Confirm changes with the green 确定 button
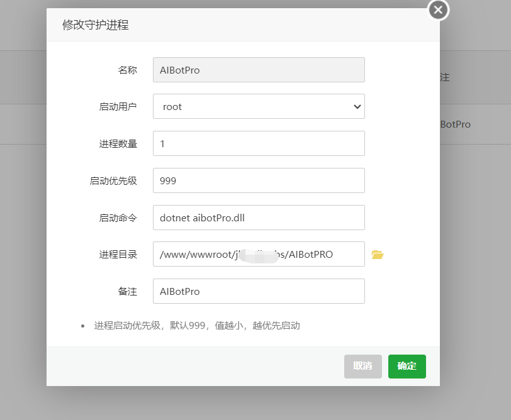The height and width of the screenshot is (420, 511). [x=407, y=367]
